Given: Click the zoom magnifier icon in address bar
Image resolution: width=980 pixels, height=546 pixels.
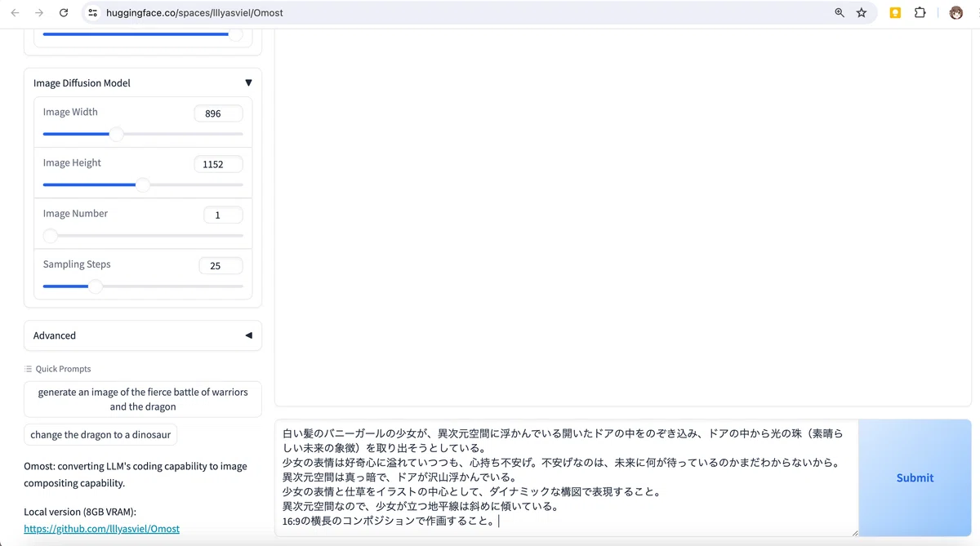Looking at the screenshot, I should click(840, 13).
